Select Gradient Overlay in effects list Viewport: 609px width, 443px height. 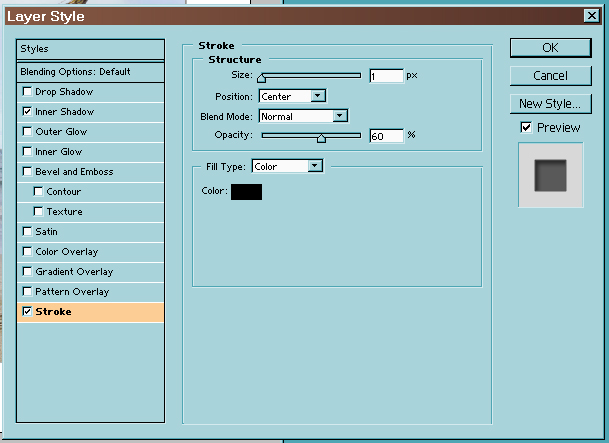(x=74, y=272)
